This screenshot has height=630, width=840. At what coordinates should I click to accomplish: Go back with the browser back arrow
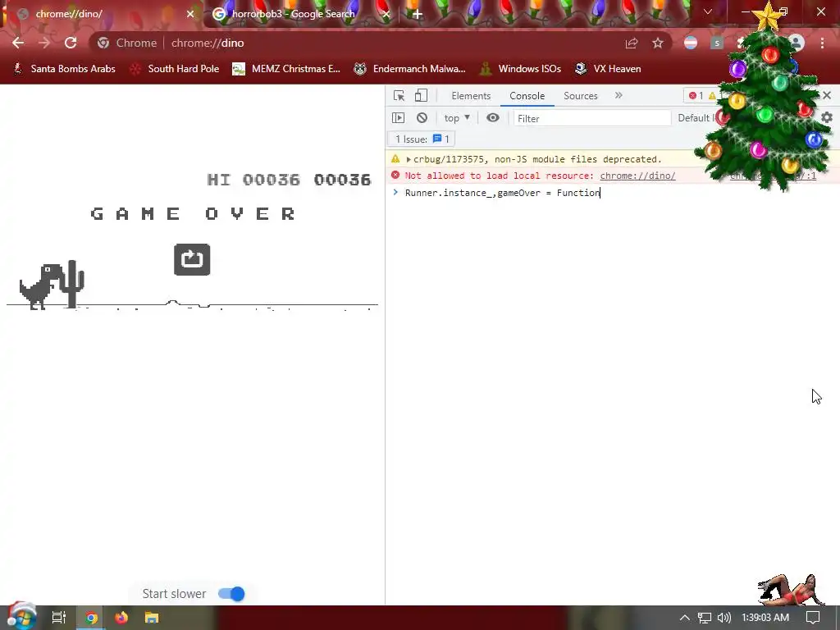point(18,43)
